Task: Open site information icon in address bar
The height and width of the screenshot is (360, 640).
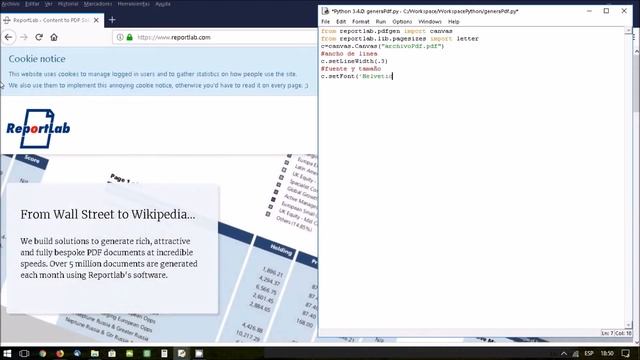Action: pyautogui.click(x=120, y=37)
